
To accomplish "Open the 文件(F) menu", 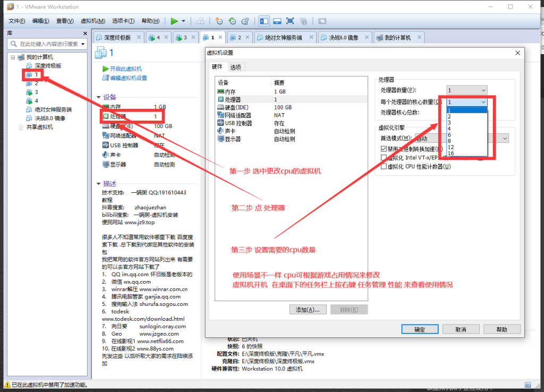I will coord(16,21).
